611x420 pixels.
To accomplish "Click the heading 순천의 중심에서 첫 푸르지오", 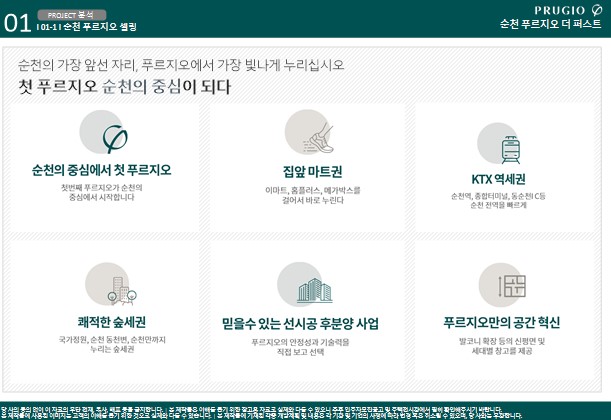I will (x=101, y=170).
